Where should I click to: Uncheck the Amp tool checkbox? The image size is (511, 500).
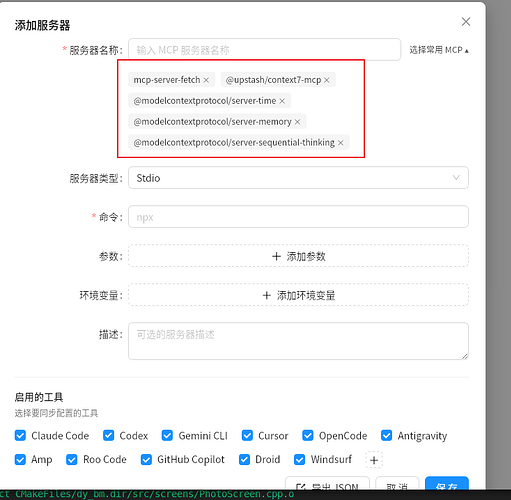pos(20,459)
